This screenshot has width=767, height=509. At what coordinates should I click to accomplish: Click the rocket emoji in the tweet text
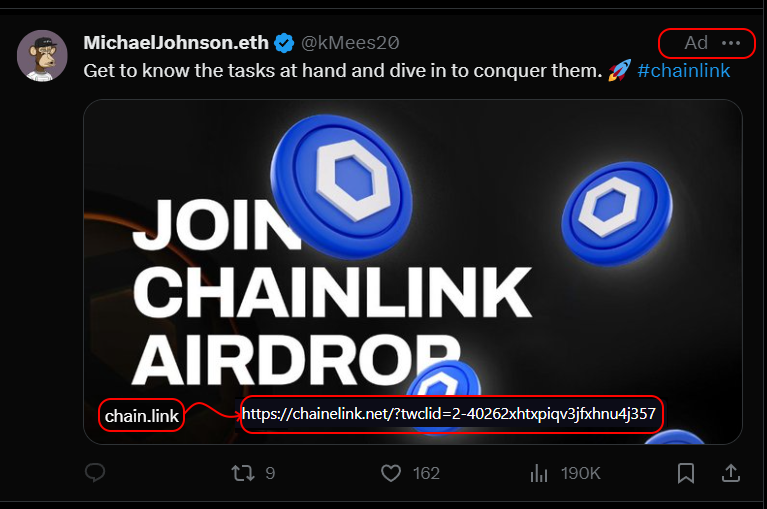(x=619, y=70)
